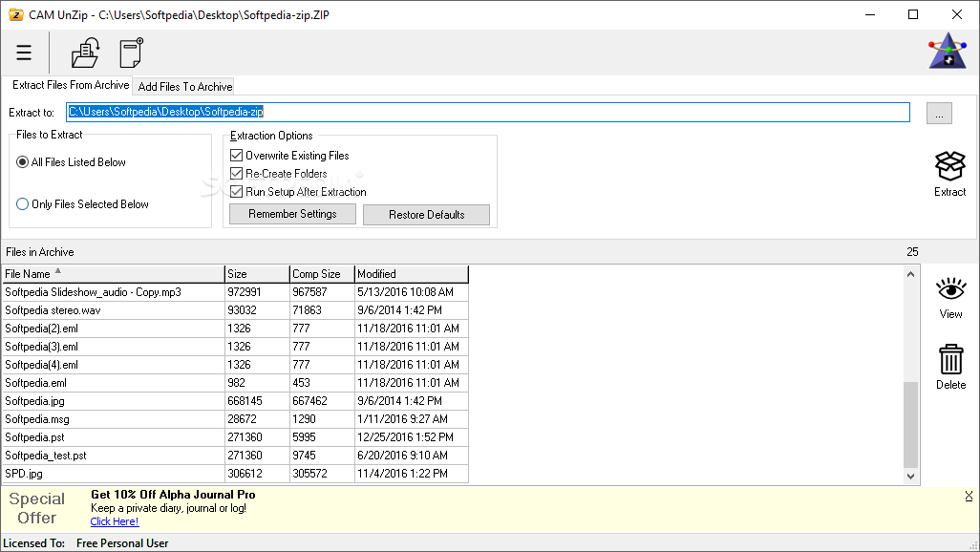Sort by Comp Size column header
Image resolution: width=980 pixels, height=552 pixels.
point(322,274)
